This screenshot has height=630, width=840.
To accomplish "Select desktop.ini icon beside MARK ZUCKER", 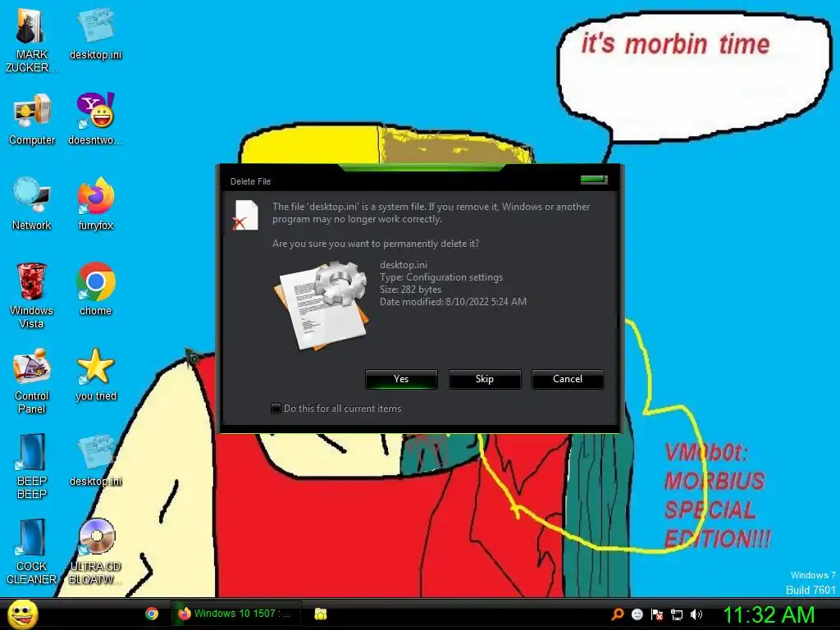I will 95,33.
